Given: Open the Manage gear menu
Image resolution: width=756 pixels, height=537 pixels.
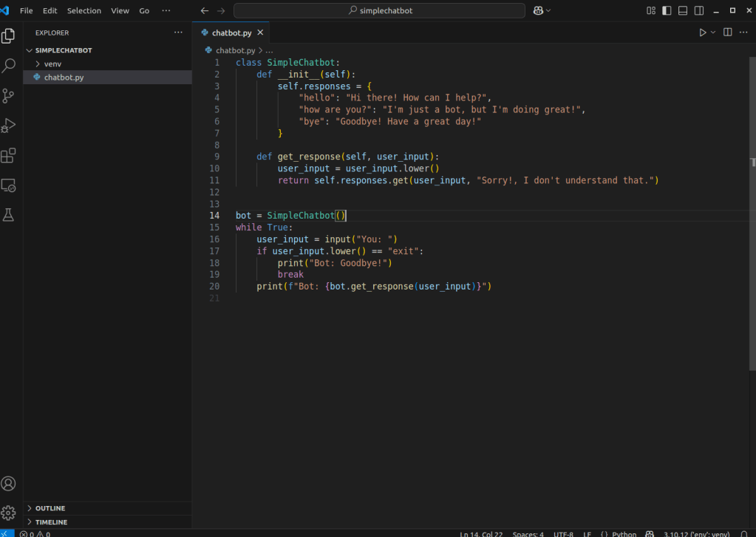Looking at the screenshot, I should point(9,513).
